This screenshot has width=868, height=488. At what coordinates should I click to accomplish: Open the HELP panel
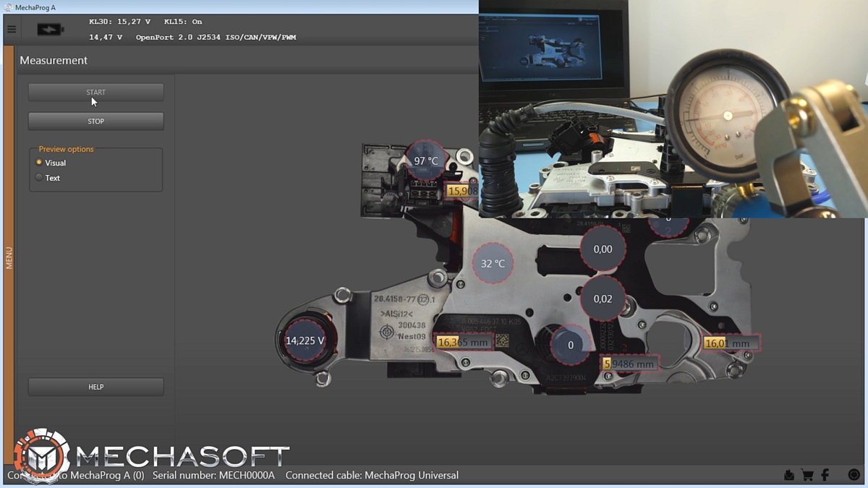[x=95, y=386]
